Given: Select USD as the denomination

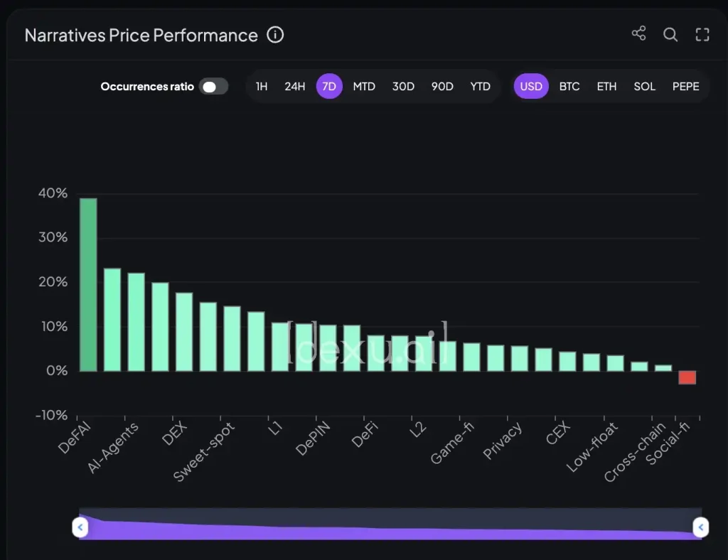Looking at the screenshot, I should pyautogui.click(x=531, y=87).
